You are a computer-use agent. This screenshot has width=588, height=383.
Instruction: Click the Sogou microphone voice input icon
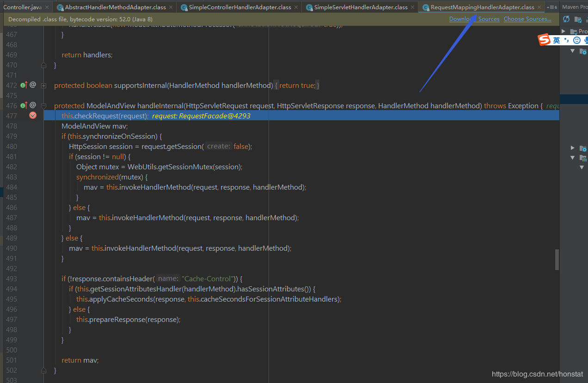[586, 40]
